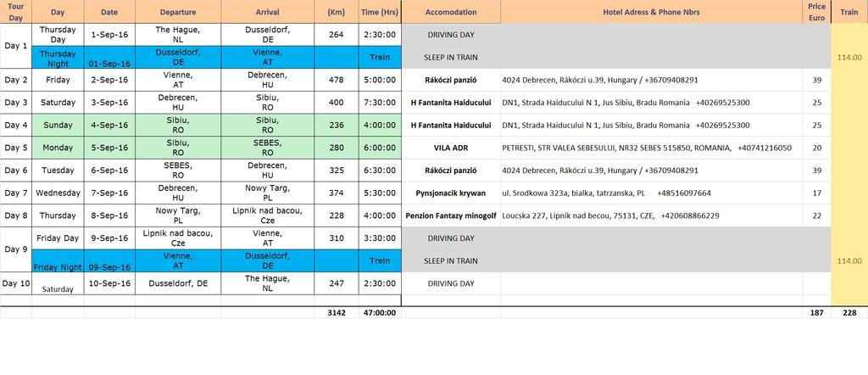Select the '4024 Debrecen' address in Day 6 row
The width and height of the screenshot is (868, 375).
[x=652, y=170]
